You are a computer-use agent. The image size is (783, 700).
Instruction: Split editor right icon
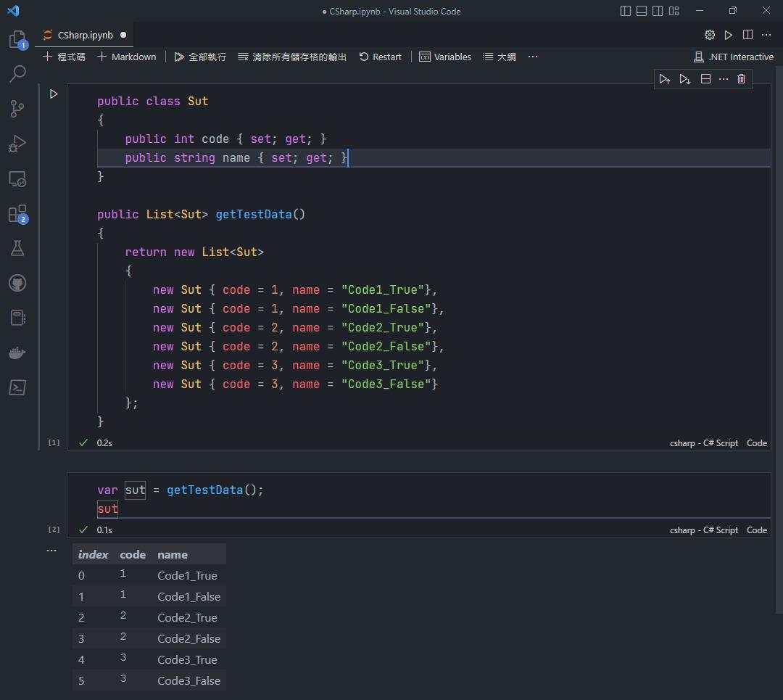[747, 35]
